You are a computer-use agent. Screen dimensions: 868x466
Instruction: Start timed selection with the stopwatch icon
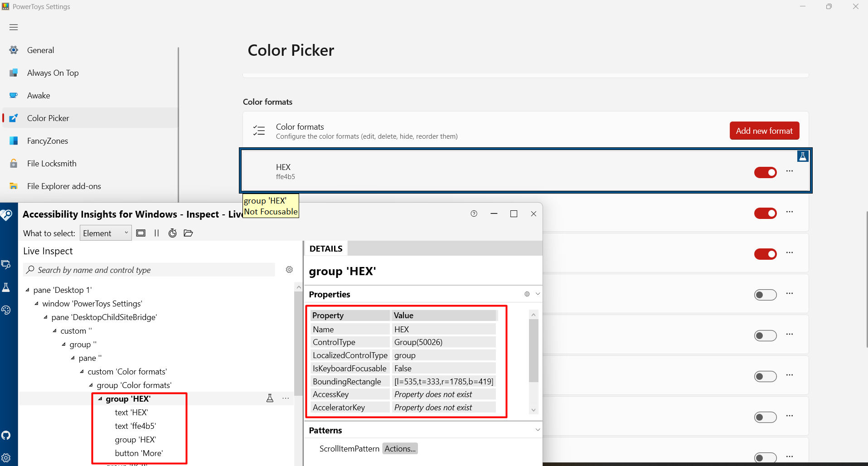(x=172, y=233)
